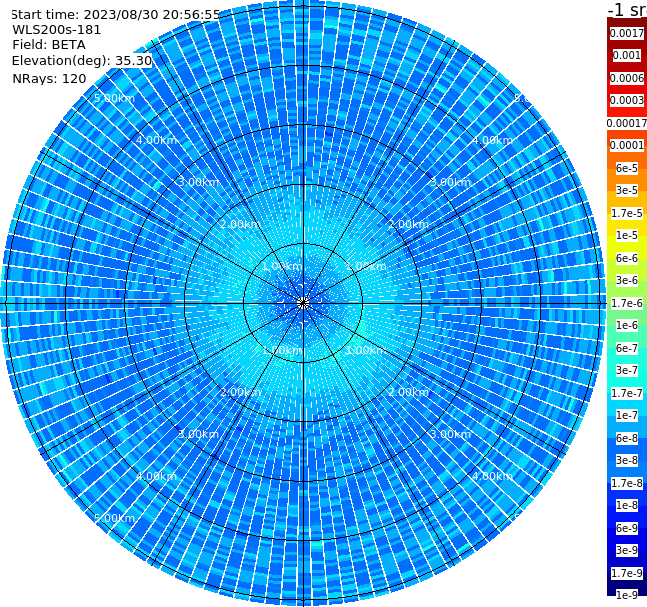Click the 5.00km ring label below NRays text
Image resolution: width=647 pixels, height=607 pixels.
114,98
